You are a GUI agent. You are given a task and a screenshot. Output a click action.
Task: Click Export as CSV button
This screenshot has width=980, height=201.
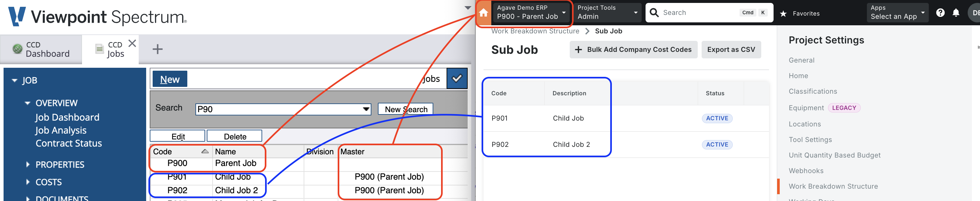(x=731, y=50)
